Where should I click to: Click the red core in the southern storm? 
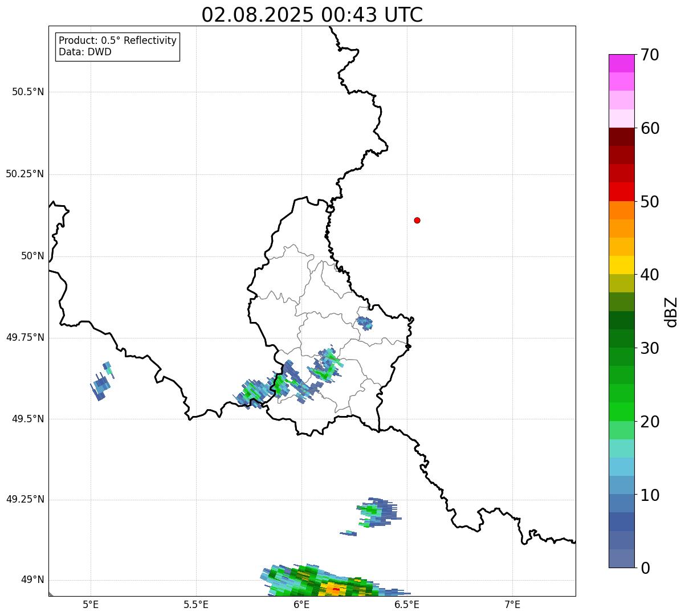[336, 589]
